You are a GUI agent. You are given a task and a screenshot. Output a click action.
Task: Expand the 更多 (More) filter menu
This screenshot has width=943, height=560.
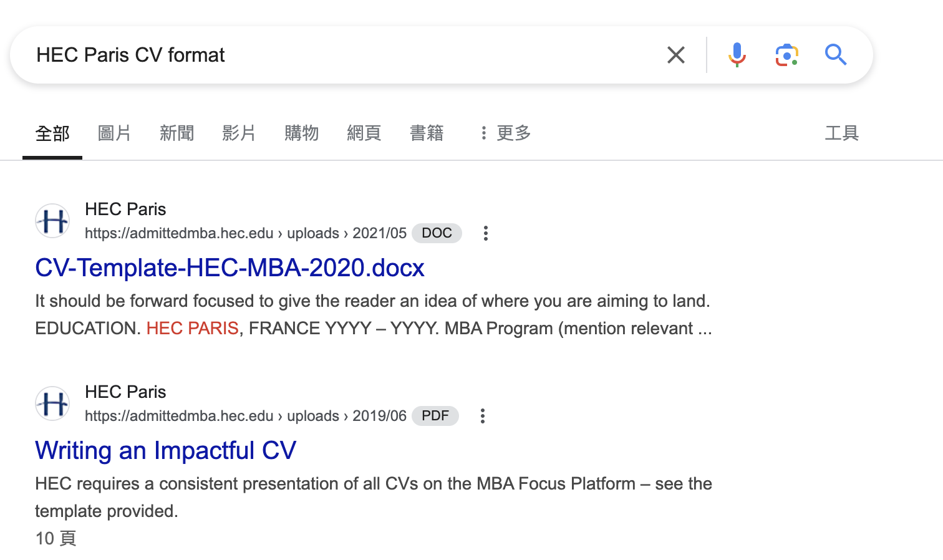click(505, 133)
